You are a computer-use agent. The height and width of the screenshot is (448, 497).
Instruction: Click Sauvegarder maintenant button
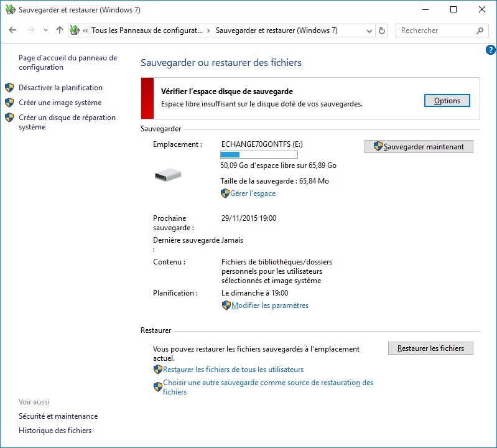(419, 146)
